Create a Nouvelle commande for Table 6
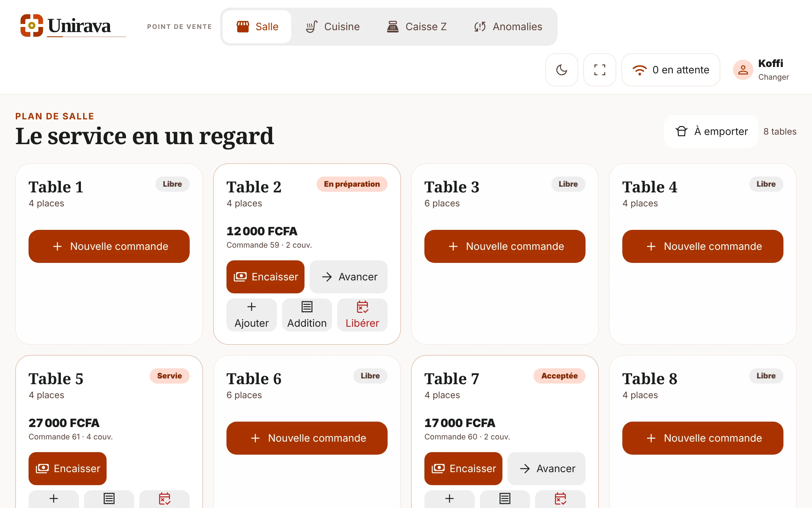The image size is (812, 508). (x=307, y=438)
